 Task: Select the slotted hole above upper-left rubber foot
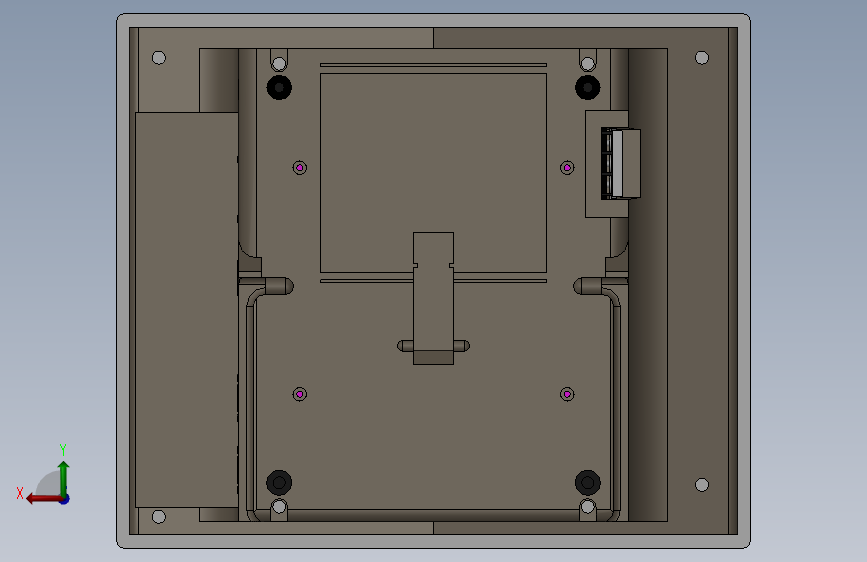[279, 60]
